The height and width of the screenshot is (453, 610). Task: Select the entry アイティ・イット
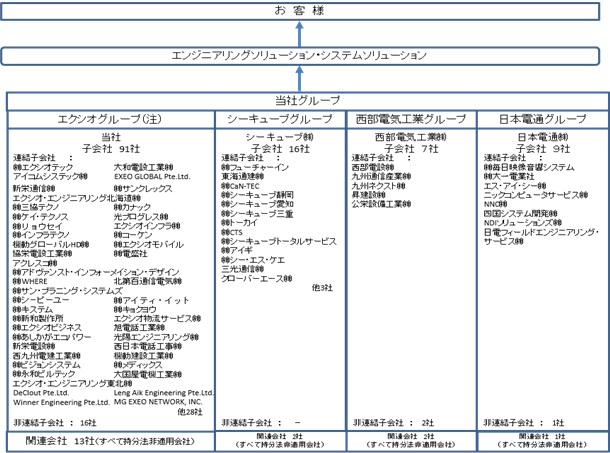(151, 300)
